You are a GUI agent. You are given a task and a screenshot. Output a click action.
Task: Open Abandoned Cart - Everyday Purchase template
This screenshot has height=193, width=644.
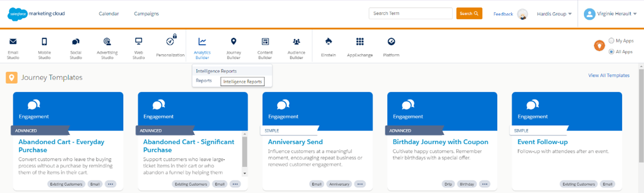(x=61, y=146)
